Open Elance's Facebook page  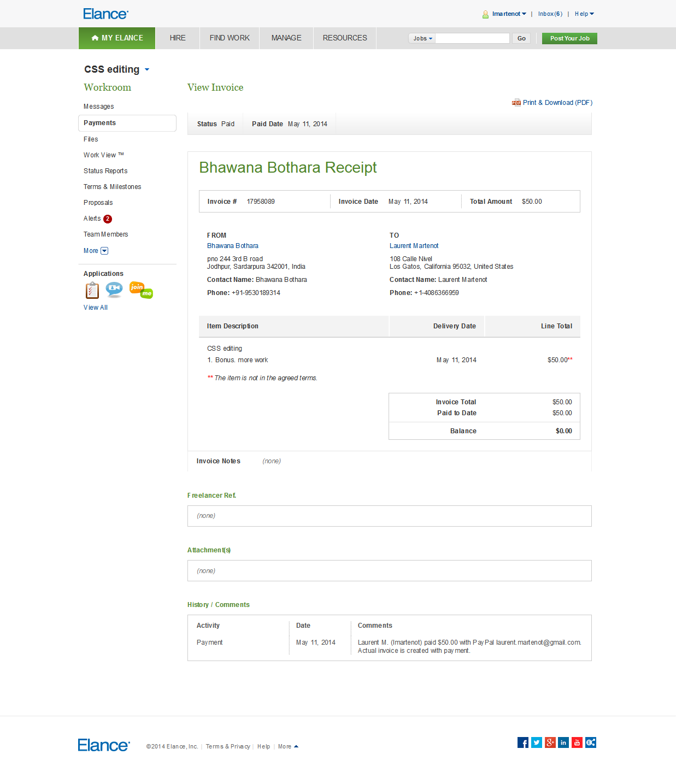[523, 742]
